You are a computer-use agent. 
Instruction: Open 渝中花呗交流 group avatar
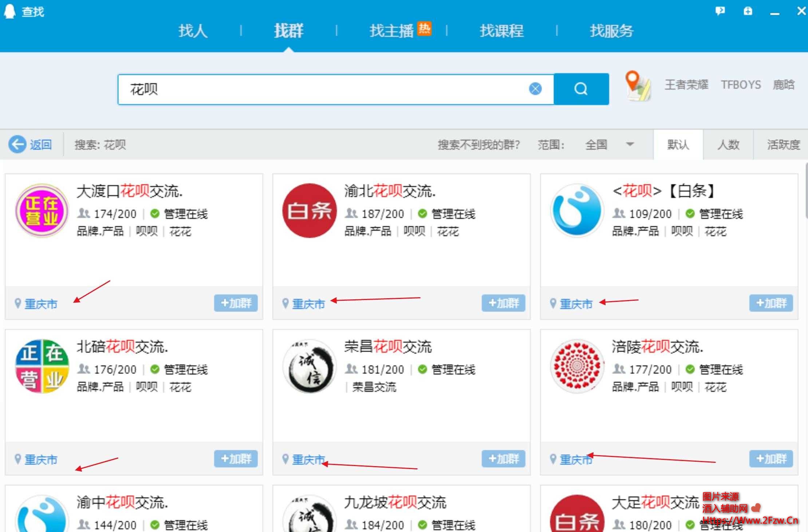click(42, 513)
